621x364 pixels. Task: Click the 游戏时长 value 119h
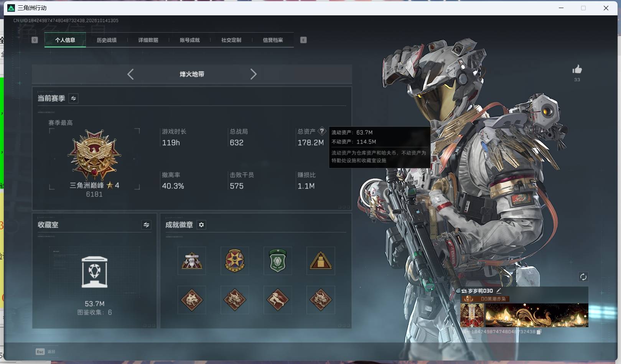(171, 143)
